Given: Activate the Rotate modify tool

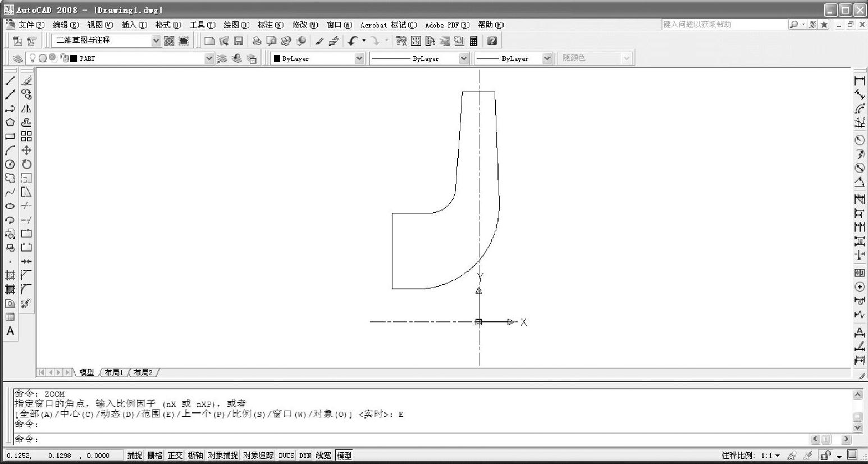Looking at the screenshot, I should coord(26,164).
